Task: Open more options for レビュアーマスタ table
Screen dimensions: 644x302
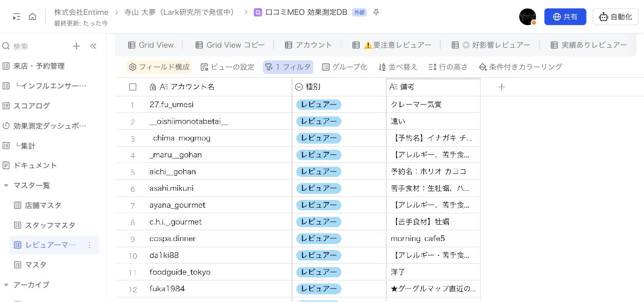Action: pyautogui.click(x=89, y=245)
